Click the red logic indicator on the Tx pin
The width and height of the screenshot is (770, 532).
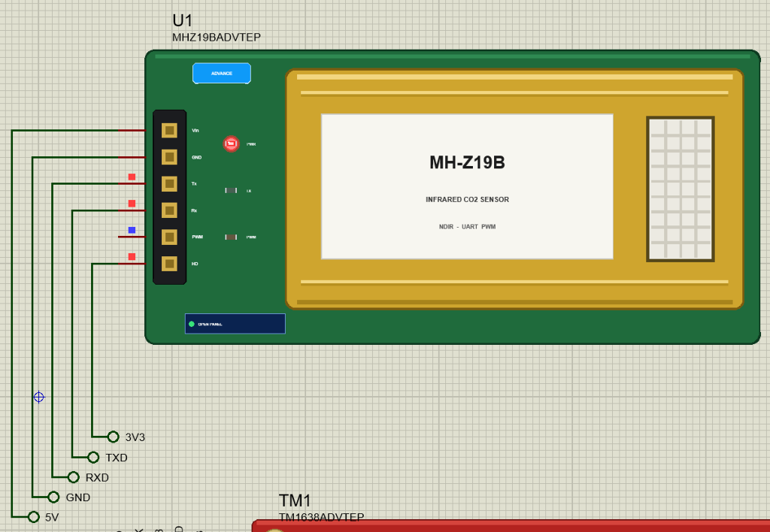click(132, 177)
